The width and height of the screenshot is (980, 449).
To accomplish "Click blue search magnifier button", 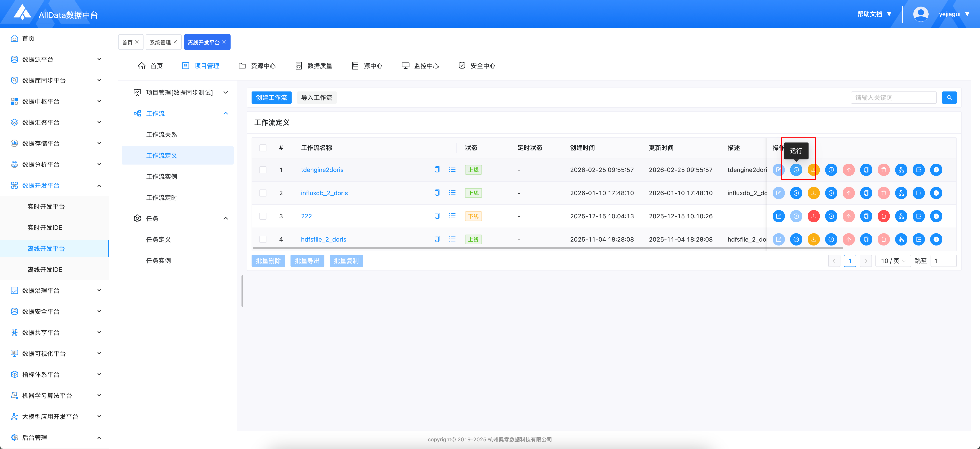I will [x=949, y=97].
